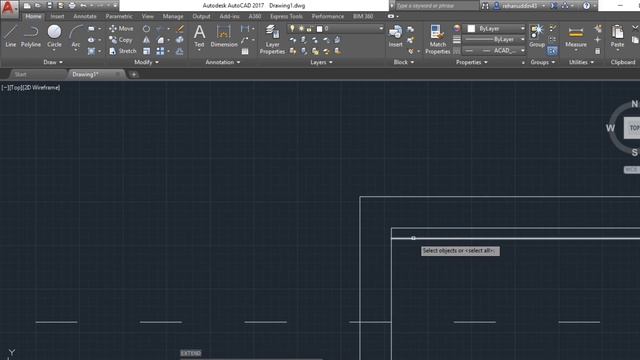640x360 pixels.
Task: Click the Table icon in Annotation
Action: (245, 51)
